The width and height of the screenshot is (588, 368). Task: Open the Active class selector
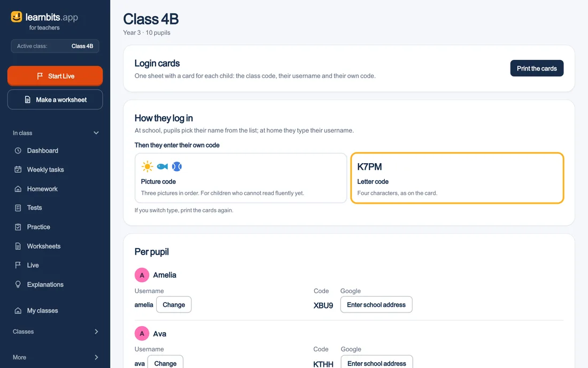[55, 46]
